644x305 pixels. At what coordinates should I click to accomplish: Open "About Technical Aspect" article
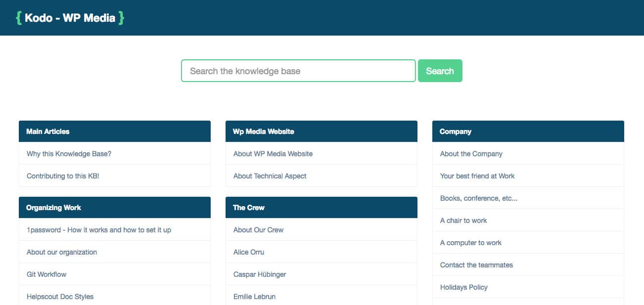[x=322, y=176]
